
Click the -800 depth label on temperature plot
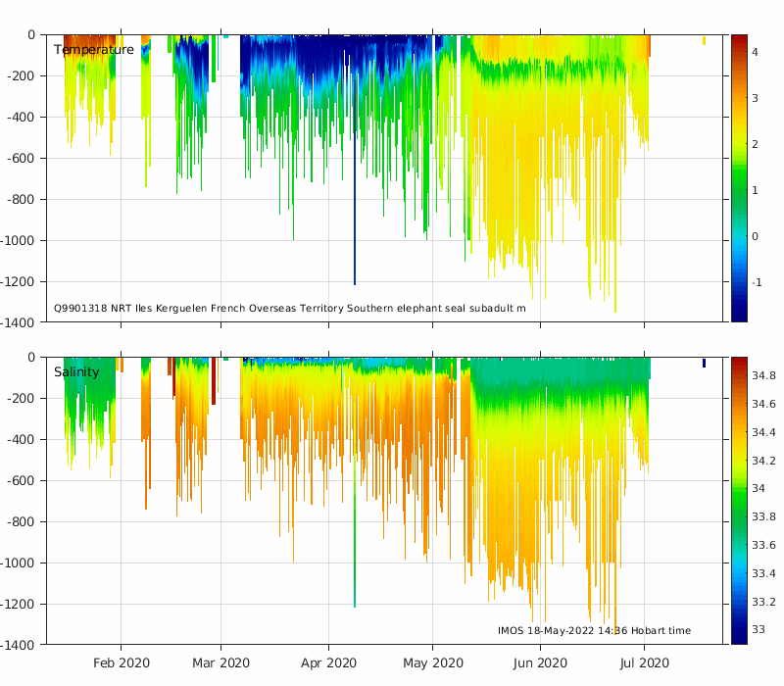[21, 200]
